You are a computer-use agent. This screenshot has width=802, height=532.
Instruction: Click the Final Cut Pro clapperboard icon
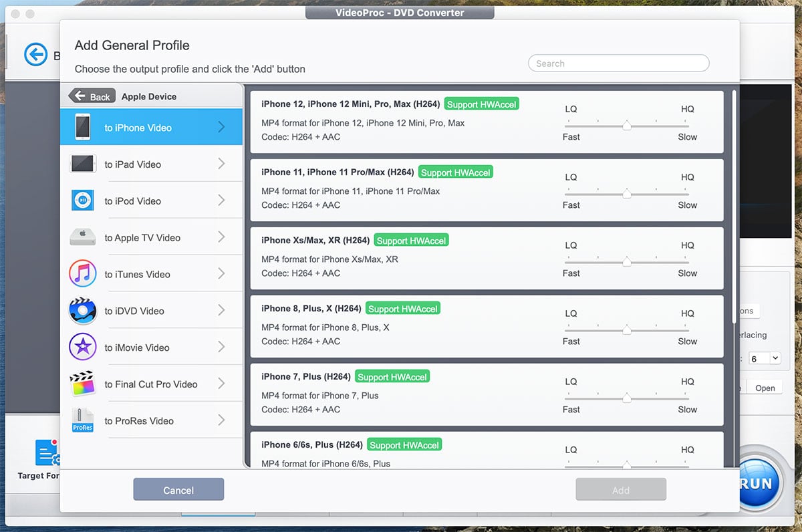pyautogui.click(x=83, y=384)
